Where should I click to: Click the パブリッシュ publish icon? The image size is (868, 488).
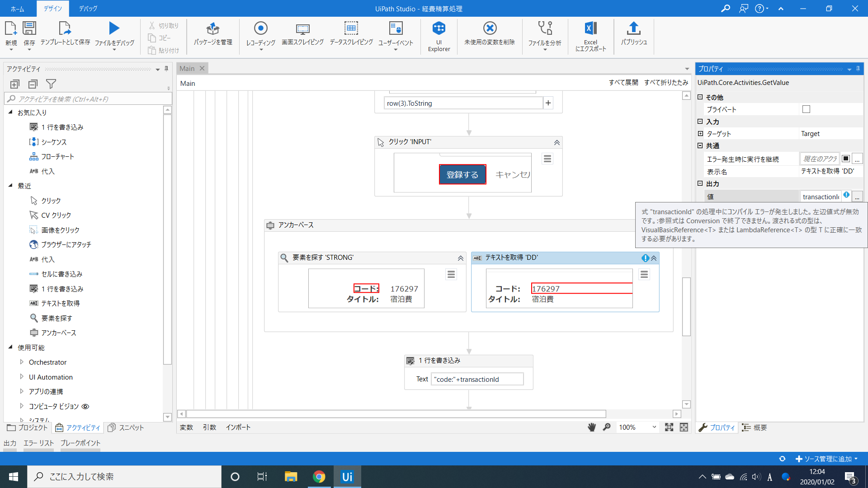pyautogui.click(x=634, y=28)
